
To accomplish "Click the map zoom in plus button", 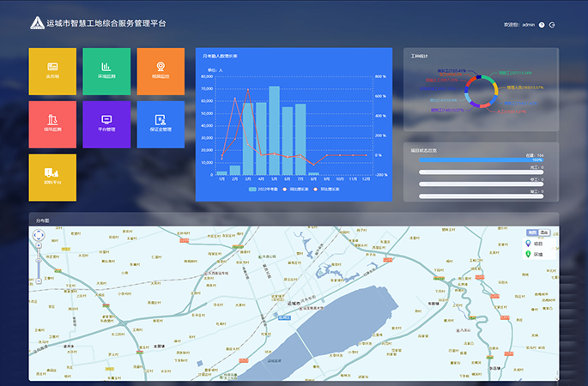I will pos(39,245).
